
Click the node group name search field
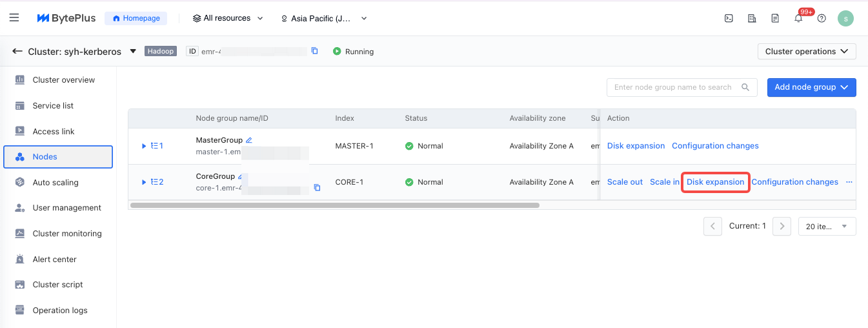pos(673,87)
